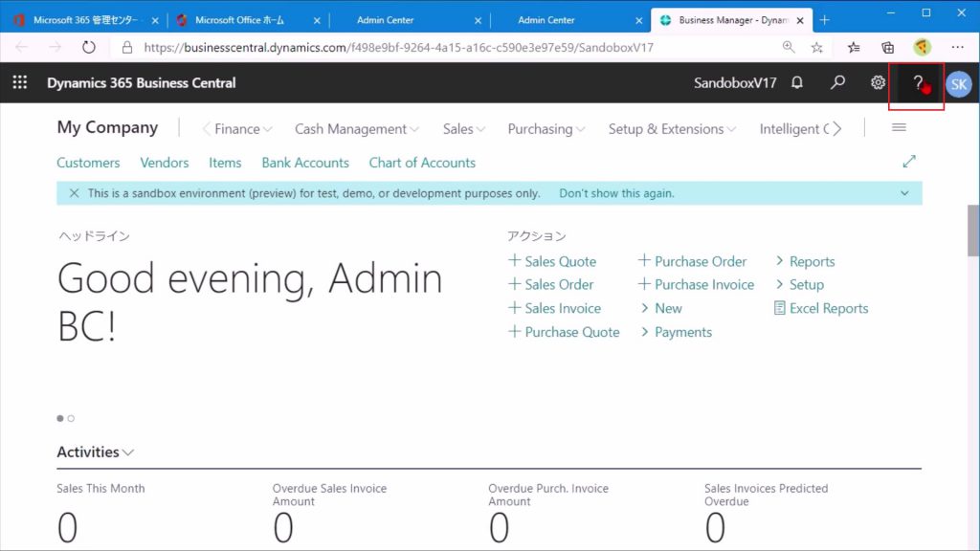This screenshot has height=551, width=980.
Task: Close the Business Manager tab
Action: pyautogui.click(x=800, y=21)
